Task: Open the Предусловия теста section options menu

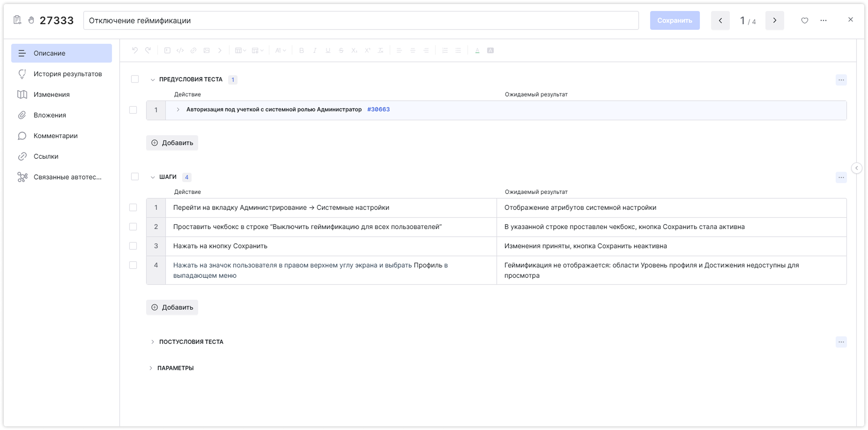Action: [841, 80]
